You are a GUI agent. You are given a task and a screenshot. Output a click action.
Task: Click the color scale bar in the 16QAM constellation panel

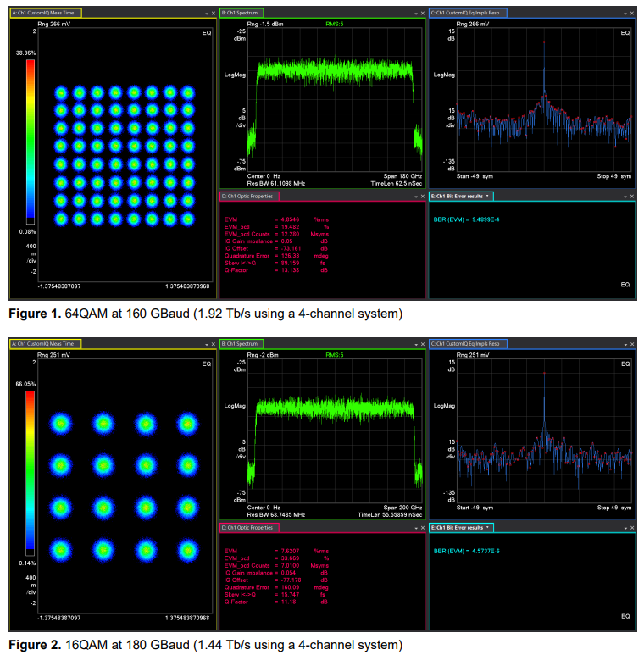click(x=31, y=472)
